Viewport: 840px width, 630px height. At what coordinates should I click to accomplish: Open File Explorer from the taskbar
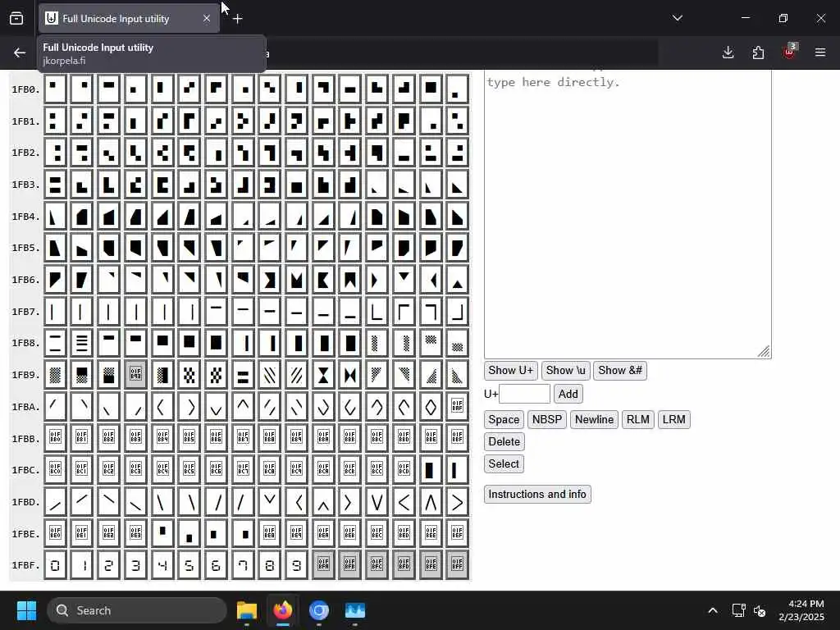coord(247,610)
